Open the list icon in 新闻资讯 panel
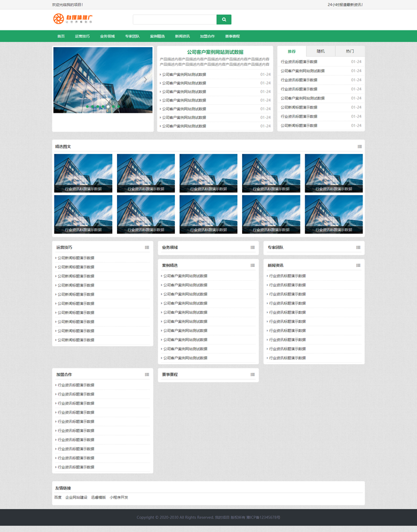 point(358,266)
